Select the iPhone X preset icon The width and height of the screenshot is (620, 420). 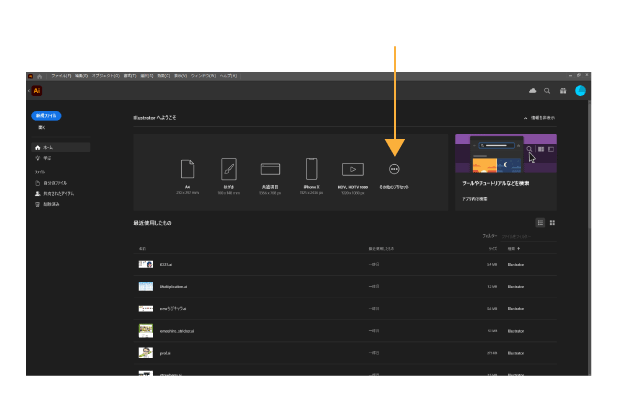(311, 169)
